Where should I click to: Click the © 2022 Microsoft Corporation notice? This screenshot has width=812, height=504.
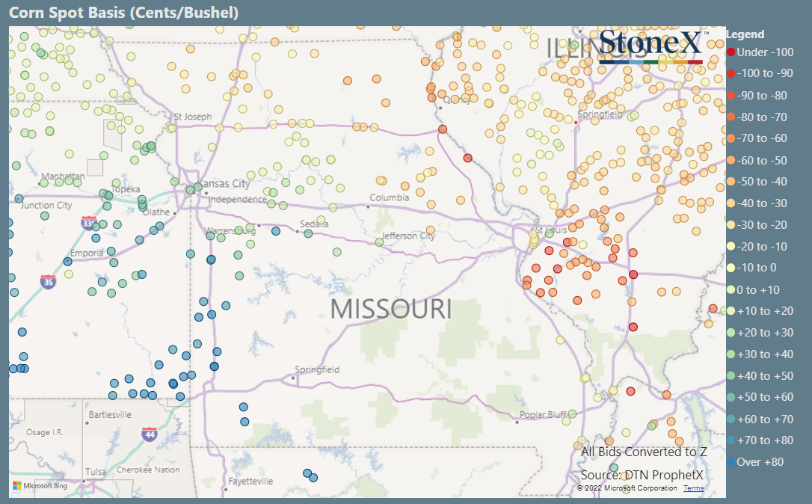pyautogui.click(x=627, y=488)
